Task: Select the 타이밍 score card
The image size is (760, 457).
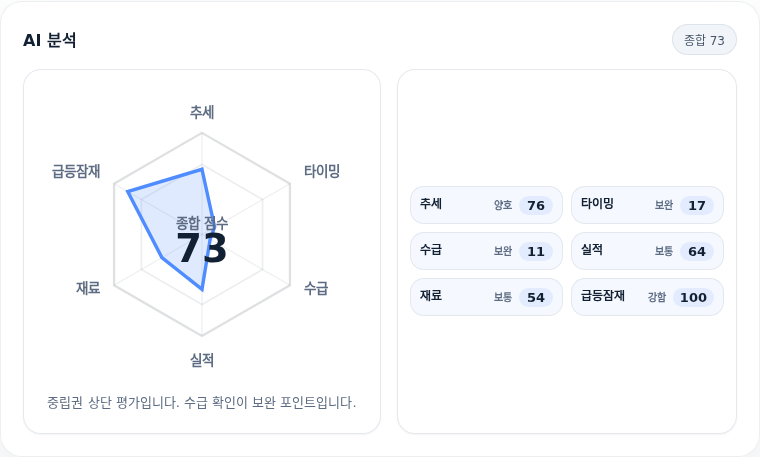Action: click(647, 205)
